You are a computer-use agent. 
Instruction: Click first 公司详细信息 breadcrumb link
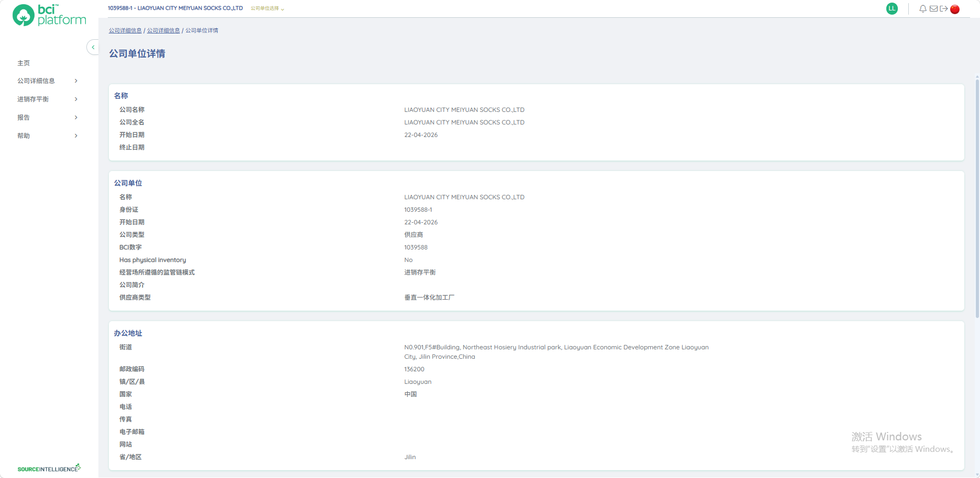pyautogui.click(x=125, y=30)
